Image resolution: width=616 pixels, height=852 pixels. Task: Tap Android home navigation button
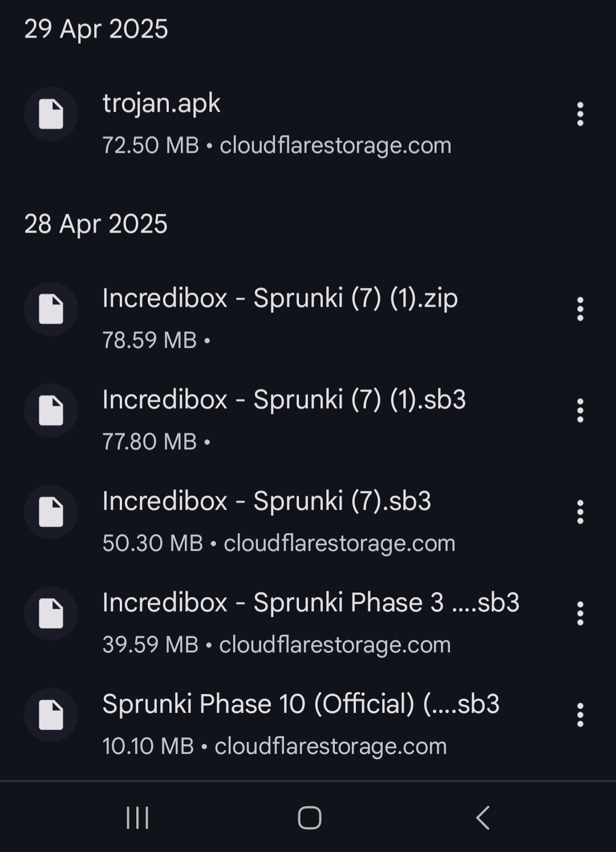310,818
